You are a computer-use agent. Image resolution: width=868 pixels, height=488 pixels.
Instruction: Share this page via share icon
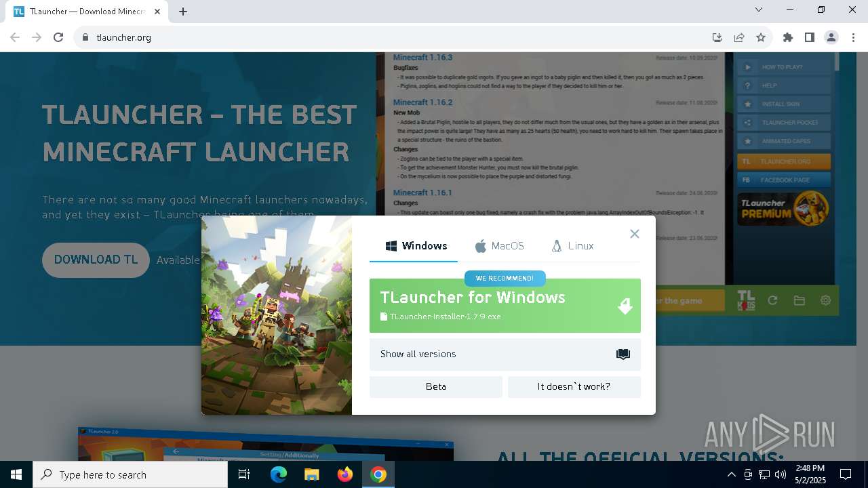coord(739,37)
